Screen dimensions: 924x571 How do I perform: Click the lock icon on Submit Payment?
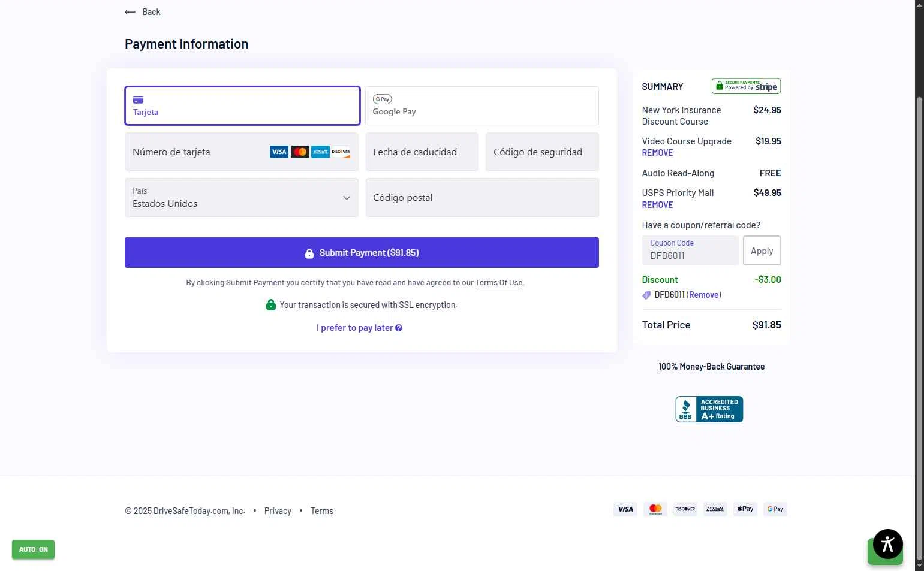pos(309,253)
